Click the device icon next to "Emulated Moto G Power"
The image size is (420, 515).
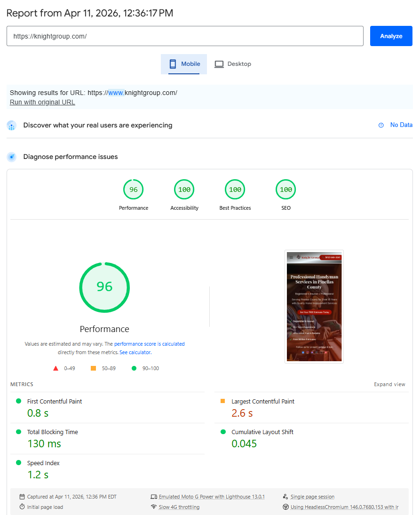[x=154, y=496]
